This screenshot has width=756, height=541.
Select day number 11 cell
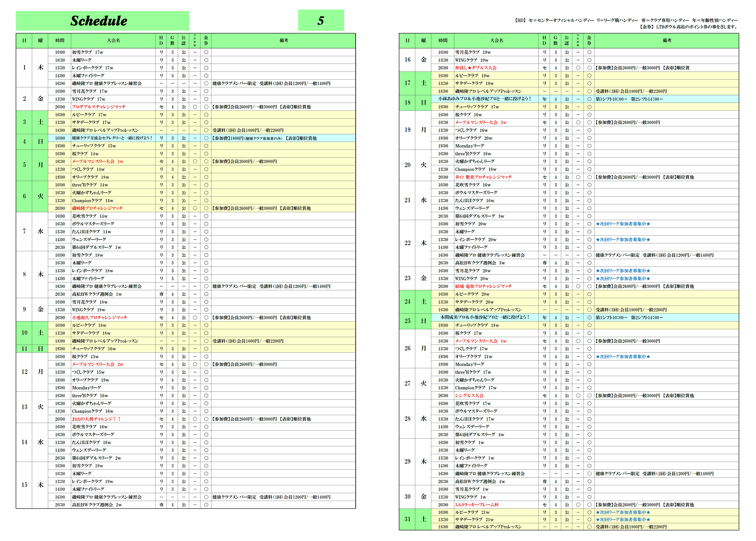[x=24, y=349]
